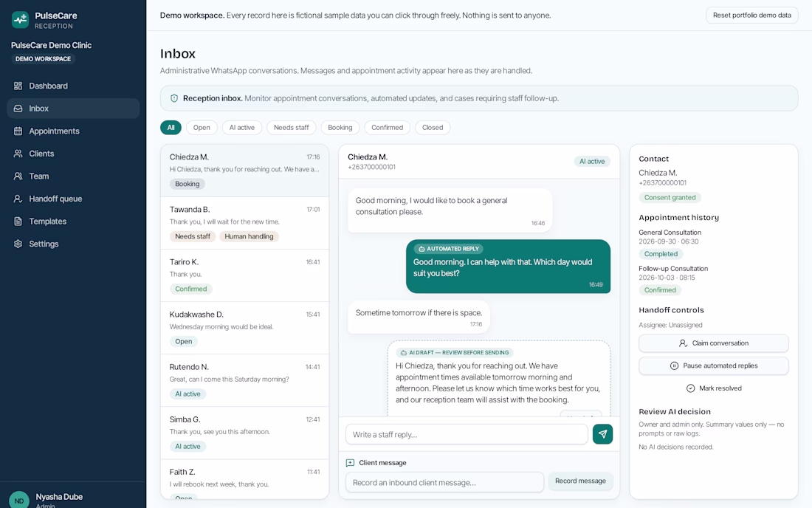Show All conversations filter
This screenshot has width=812, height=508.
tap(171, 128)
